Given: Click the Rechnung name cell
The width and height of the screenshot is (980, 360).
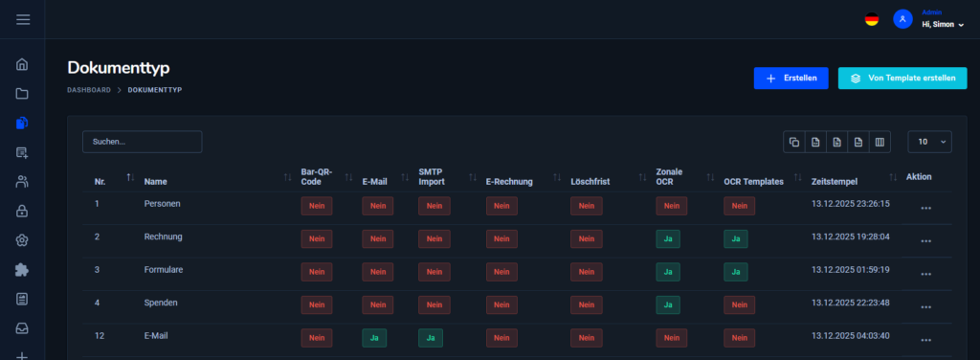Looking at the screenshot, I should [163, 236].
